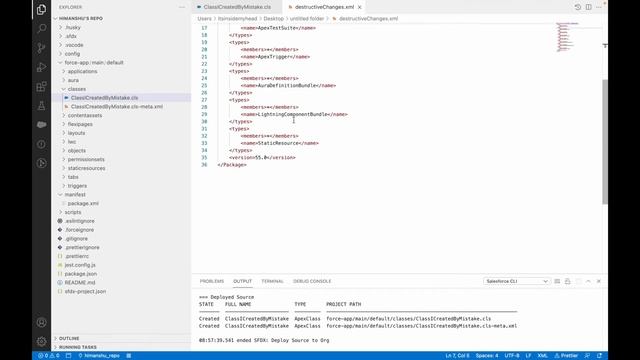Viewport: 640px width, 360px height.
Task: Open ClassICreatedByMistake.cls-meta.xml in explorer
Action: (117, 107)
